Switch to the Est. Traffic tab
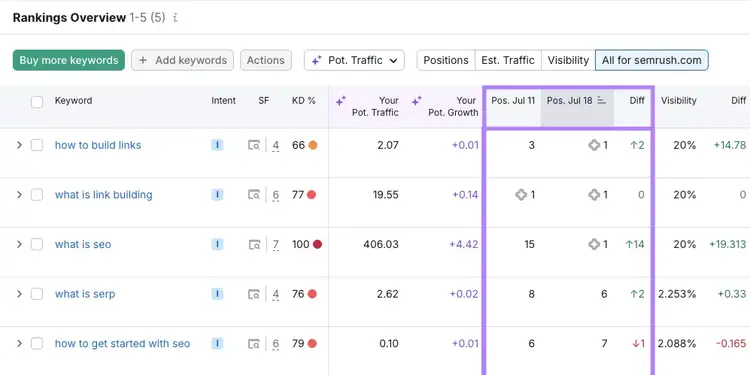The image size is (750, 375). [x=508, y=60]
